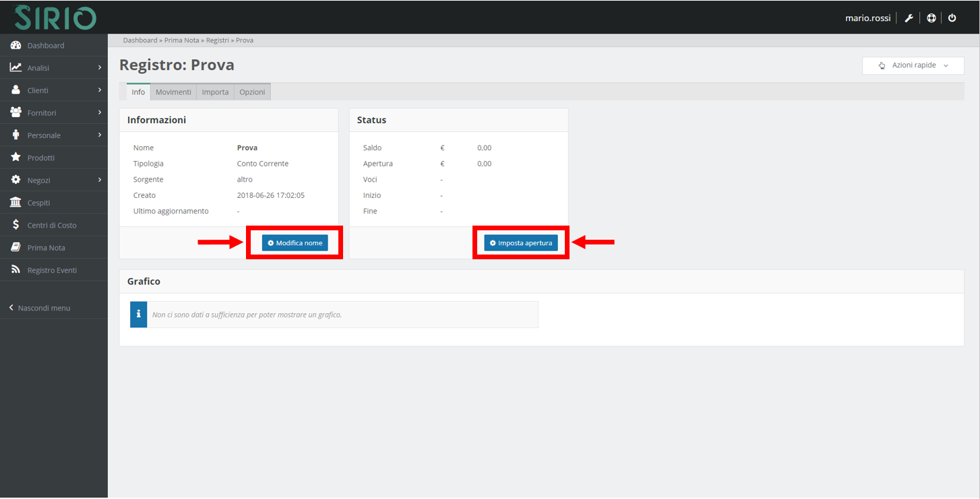Click the power logout icon
The height and width of the screenshot is (499, 980).
click(x=952, y=18)
